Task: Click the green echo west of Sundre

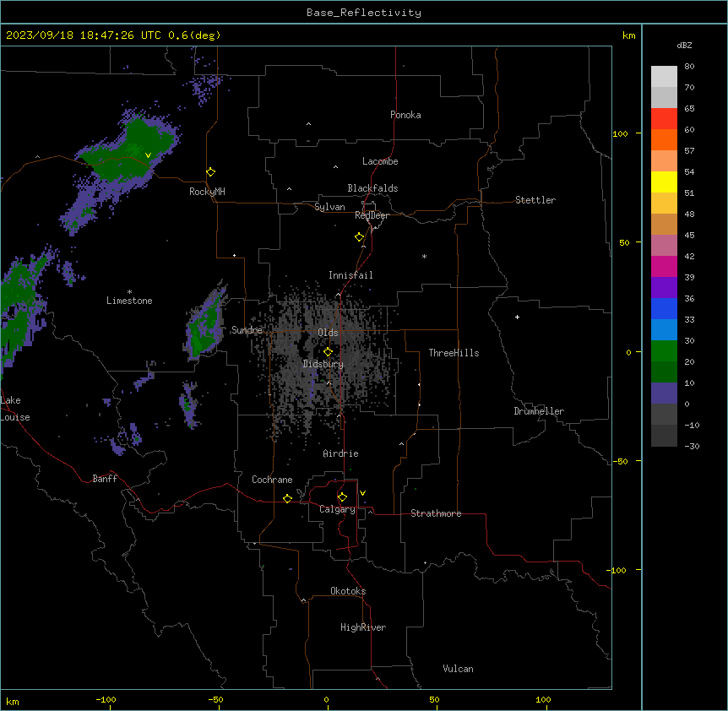Action: (204, 327)
